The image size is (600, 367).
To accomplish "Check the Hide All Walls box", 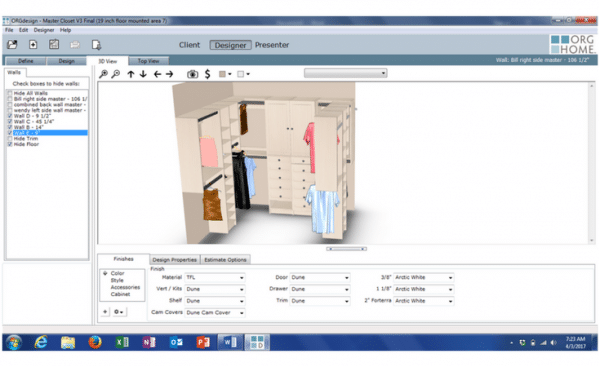I will click(10, 93).
